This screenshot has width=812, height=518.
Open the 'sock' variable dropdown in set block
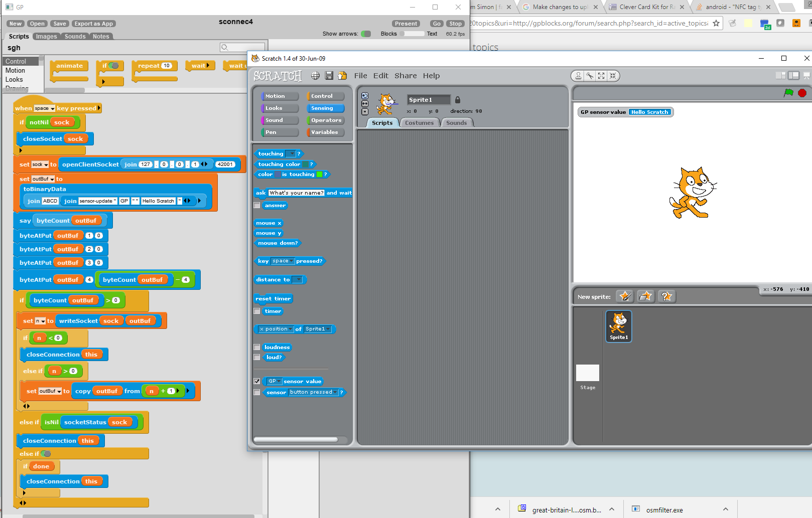pyautogui.click(x=46, y=164)
